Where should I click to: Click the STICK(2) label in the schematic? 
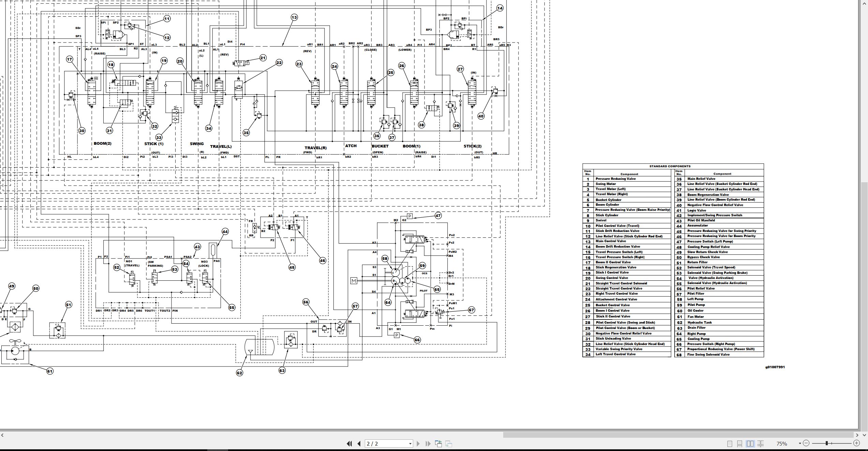pos(472,146)
